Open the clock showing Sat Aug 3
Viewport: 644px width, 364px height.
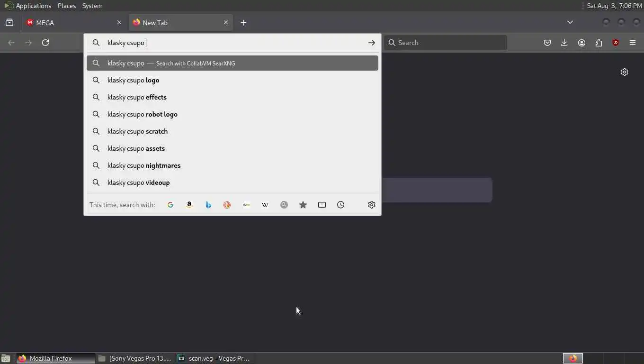click(614, 6)
